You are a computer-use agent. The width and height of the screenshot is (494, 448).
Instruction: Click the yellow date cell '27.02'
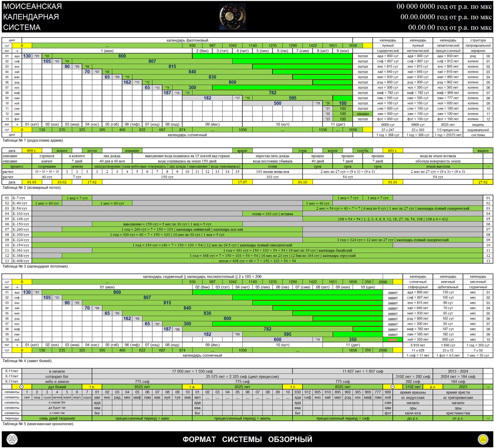(483, 182)
